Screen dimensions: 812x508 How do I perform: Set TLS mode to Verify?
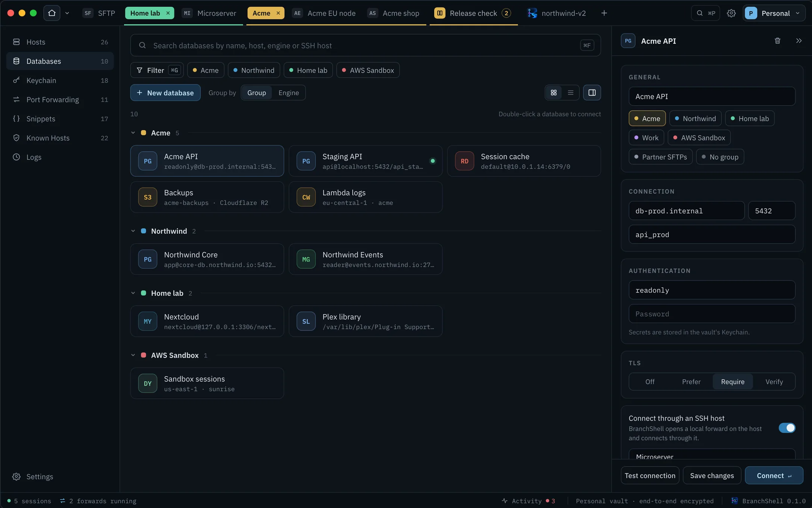774,382
